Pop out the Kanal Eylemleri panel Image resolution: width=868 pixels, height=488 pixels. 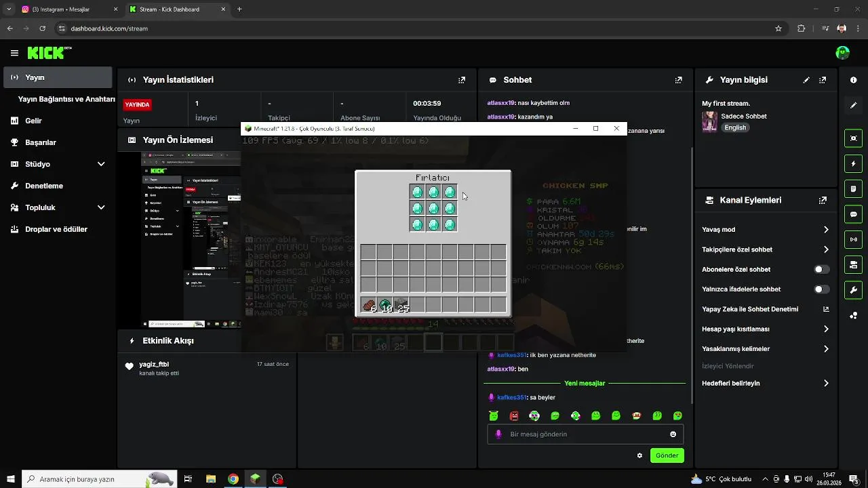[x=823, y=201]
